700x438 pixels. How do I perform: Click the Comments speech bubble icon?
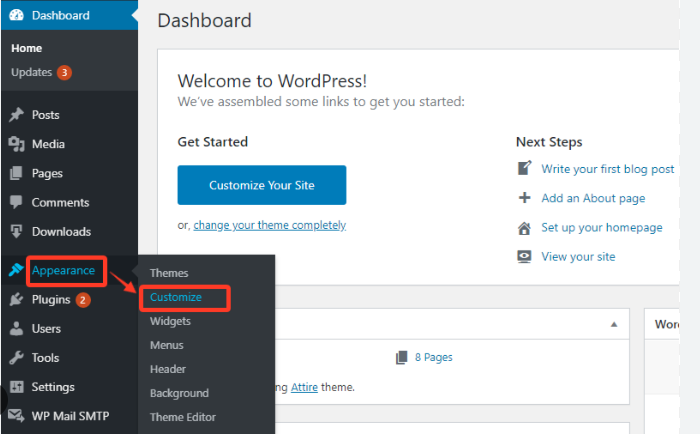point(16,202)
